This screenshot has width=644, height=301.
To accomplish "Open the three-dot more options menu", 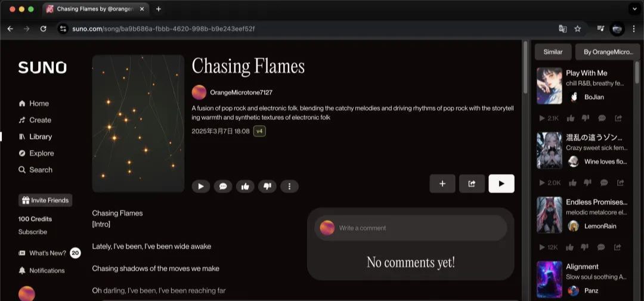I will coord(289,186).
